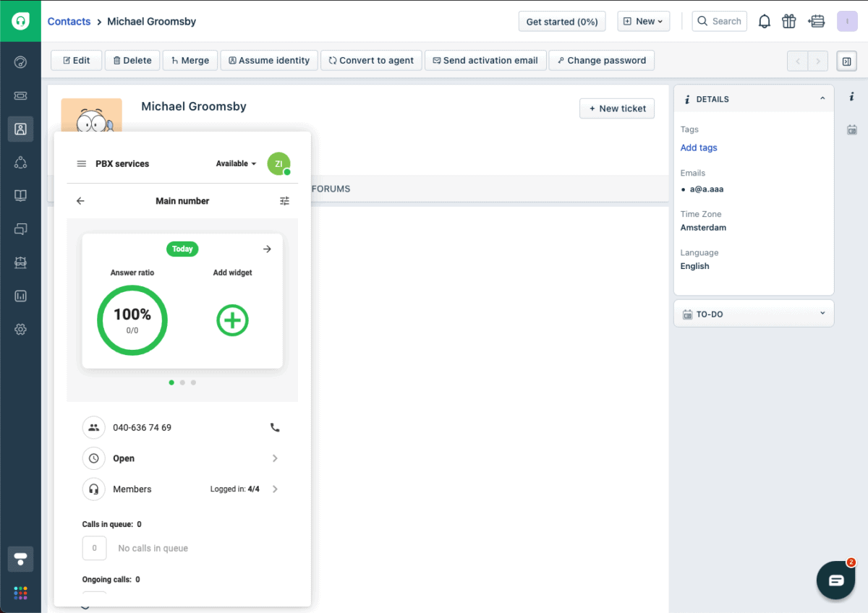This screenshot has height=613, width=868.
Task: Click the gift box icon in the top bar
Action: click(788, 22)
